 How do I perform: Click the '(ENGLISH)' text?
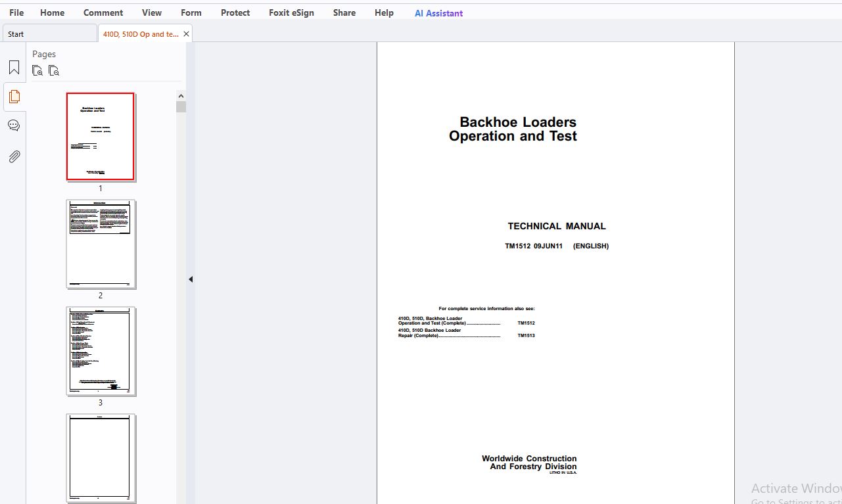point(591,246)
